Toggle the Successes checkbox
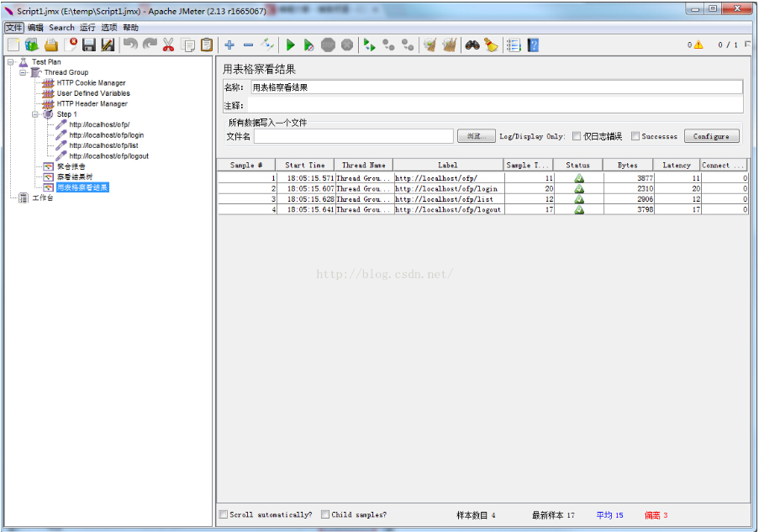The width and height of the screenshot is (759, 532). click(635, 136)
